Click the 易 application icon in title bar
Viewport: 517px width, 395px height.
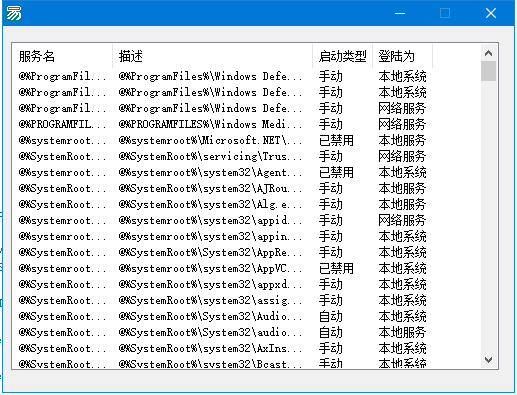14,13
